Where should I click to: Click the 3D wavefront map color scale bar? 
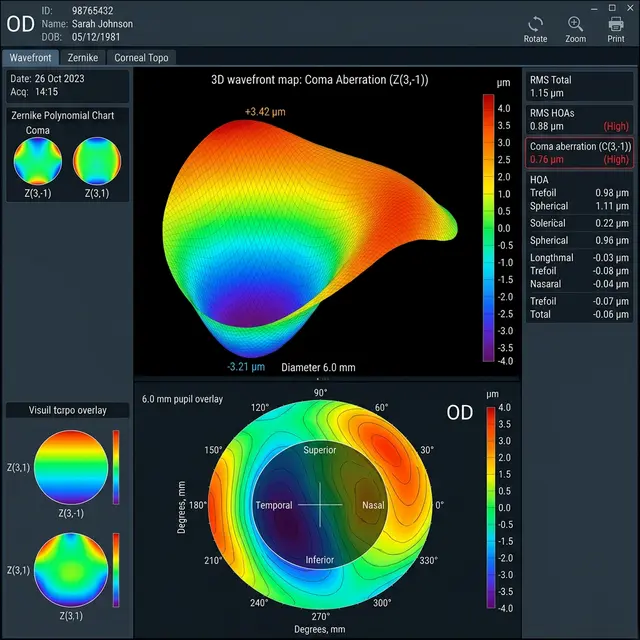(x=489, y=228)
